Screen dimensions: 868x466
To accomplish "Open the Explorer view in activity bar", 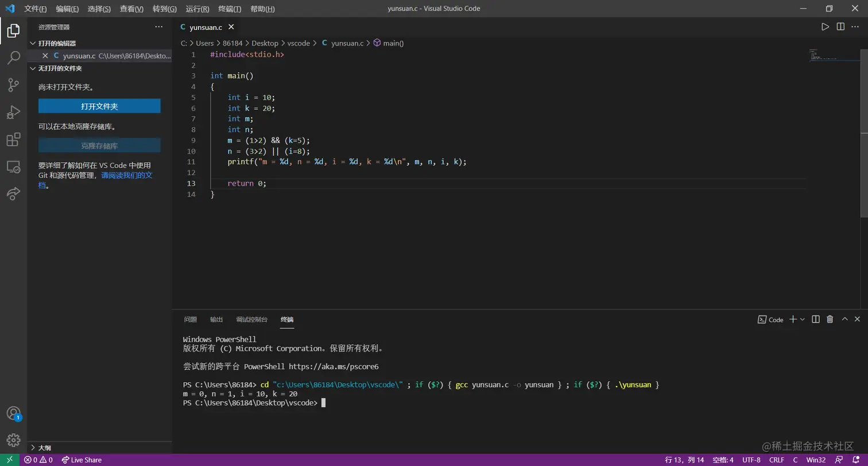I will [13, 31].
